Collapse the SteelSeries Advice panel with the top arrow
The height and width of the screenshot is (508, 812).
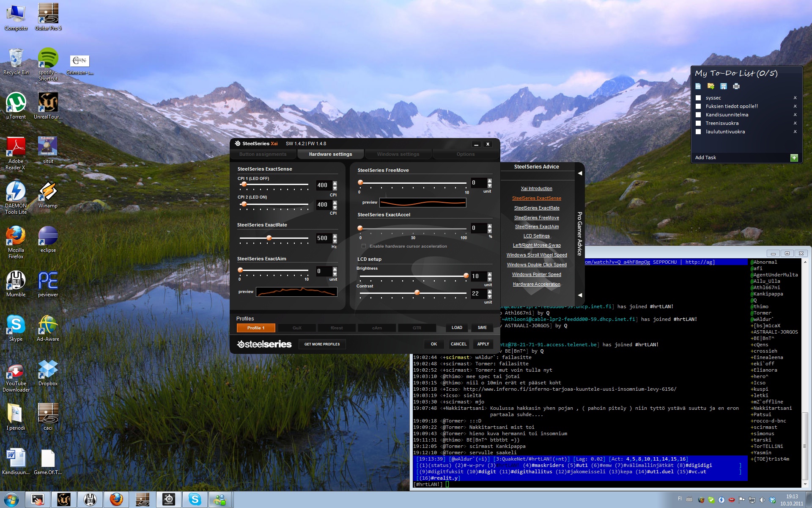point(580,173)
